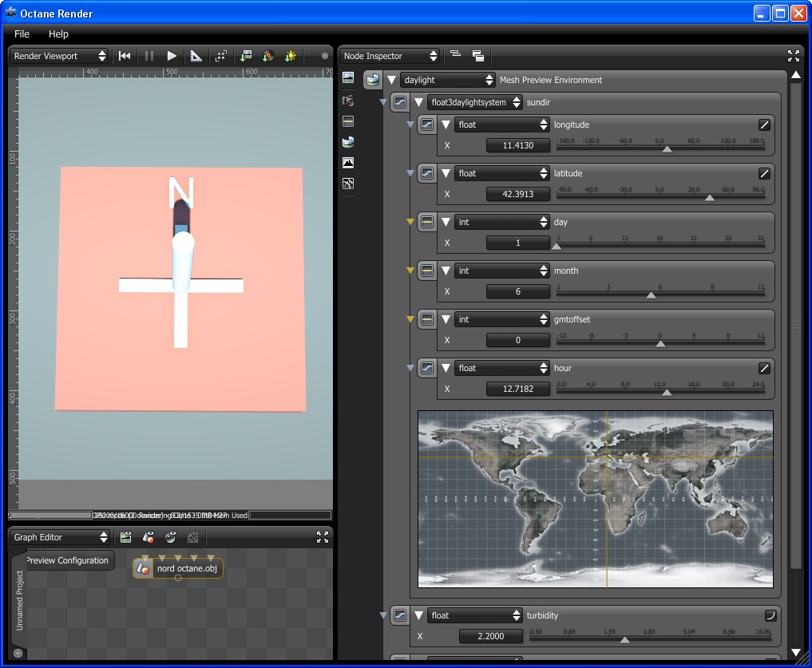This screenshot has width=812, height=668.
Task: Click the day value field
Action: [518, 243]
